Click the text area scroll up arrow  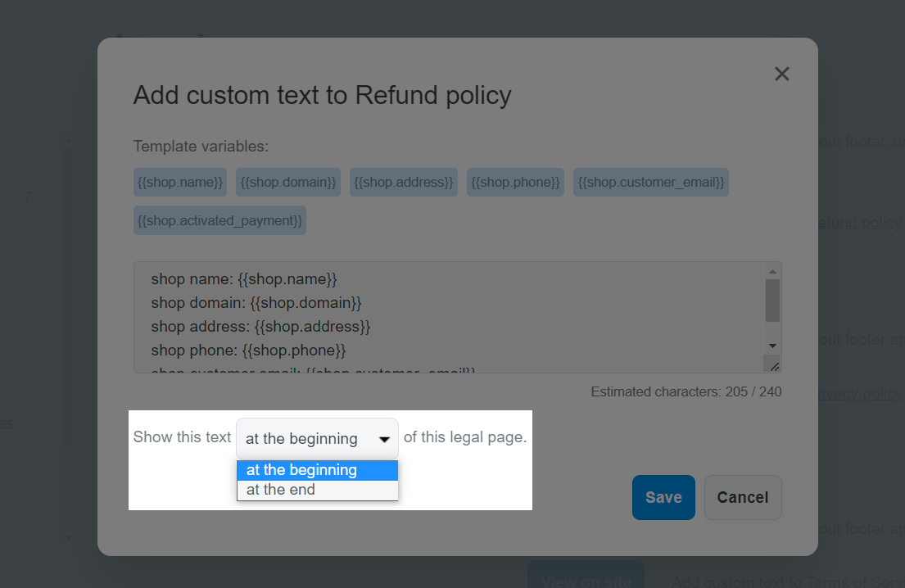772,271
